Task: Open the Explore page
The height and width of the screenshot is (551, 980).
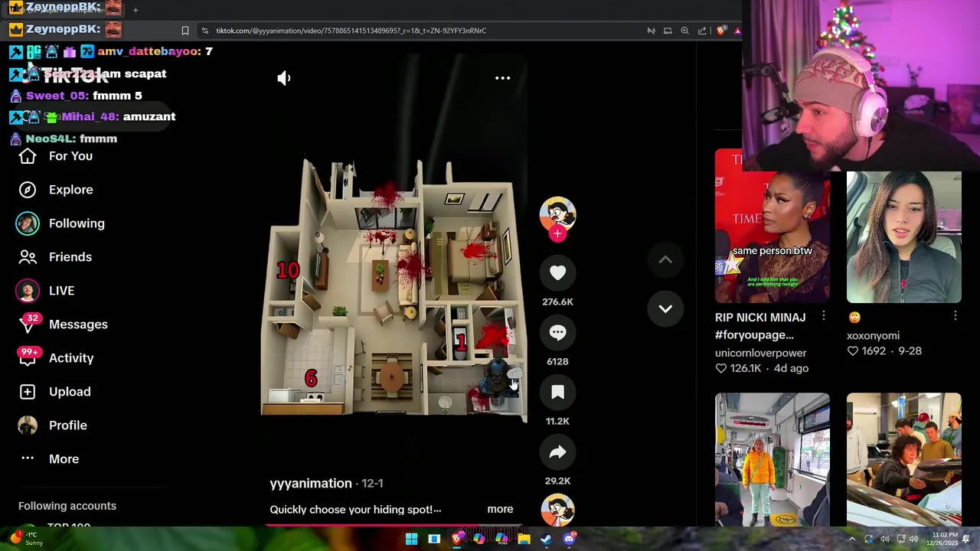Action: [x=70, y=190]
